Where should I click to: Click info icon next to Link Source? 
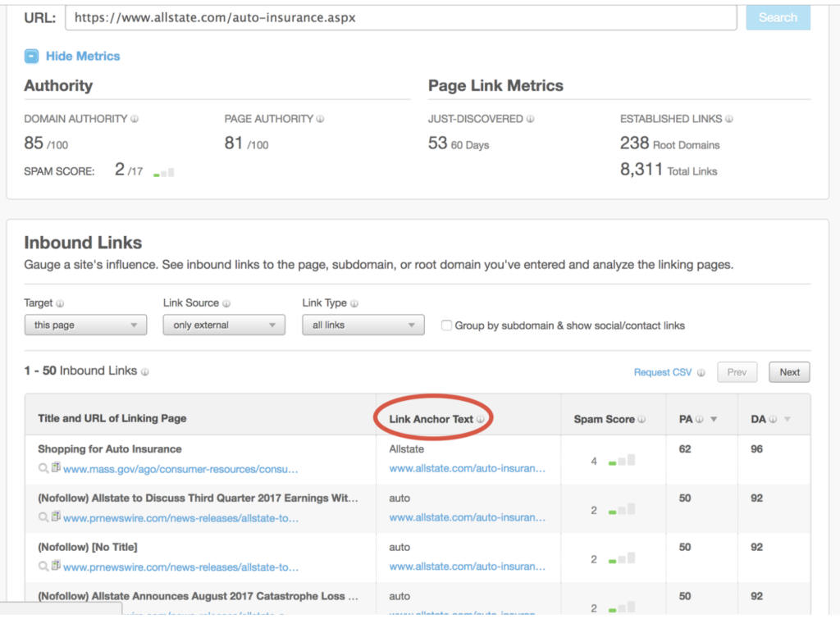(x=226, y=303)
